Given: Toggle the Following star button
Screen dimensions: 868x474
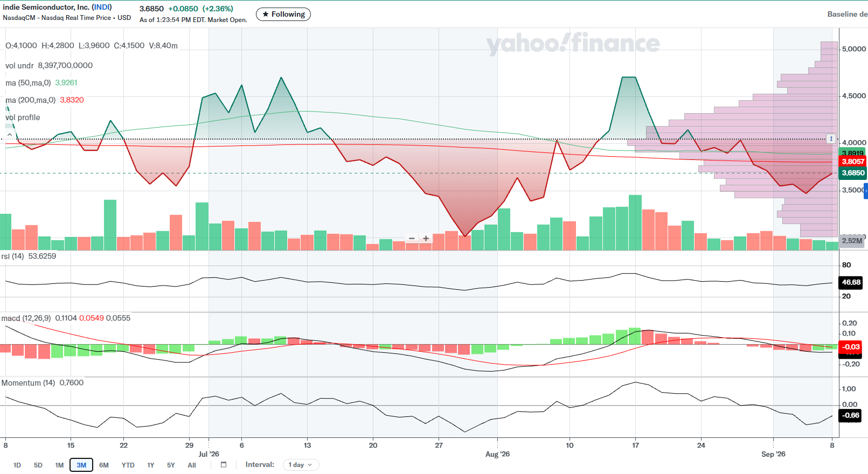Looking at the screenshot, I should (283, 15).
